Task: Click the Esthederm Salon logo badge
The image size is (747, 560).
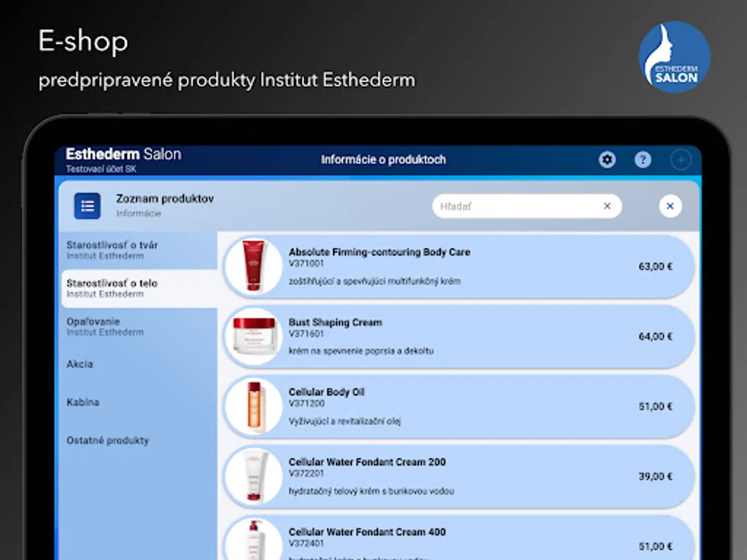Action: point(674,57)
